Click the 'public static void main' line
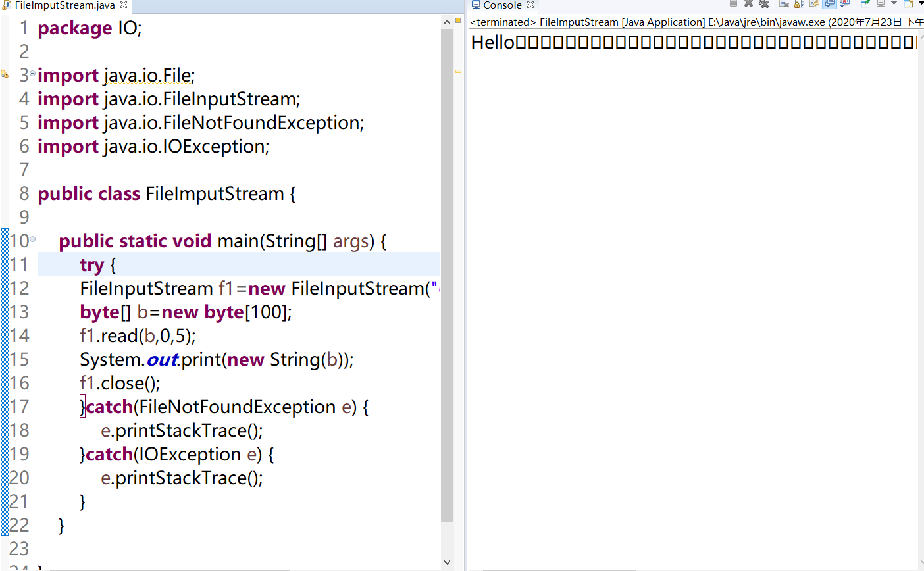 (222, 241)
